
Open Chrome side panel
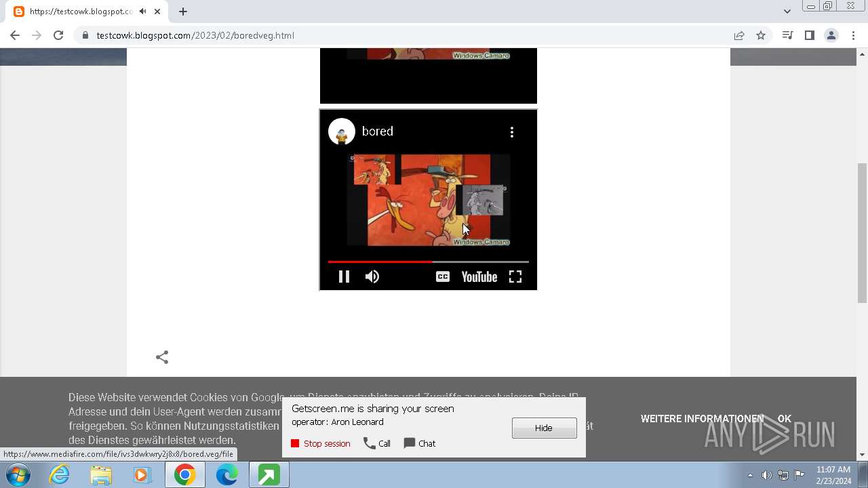[x=809, y=35]
